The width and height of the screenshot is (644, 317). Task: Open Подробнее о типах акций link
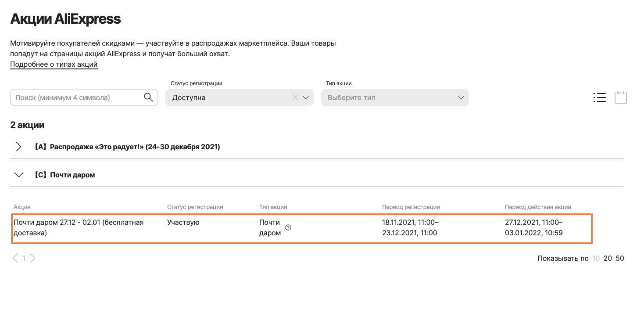pyautogui.click(x=54, y=65)
